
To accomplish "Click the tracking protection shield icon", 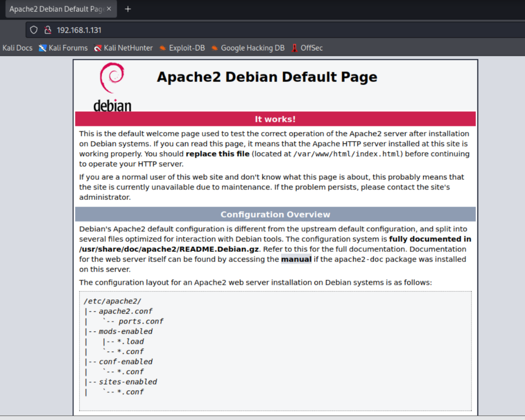I will [34, 30].
